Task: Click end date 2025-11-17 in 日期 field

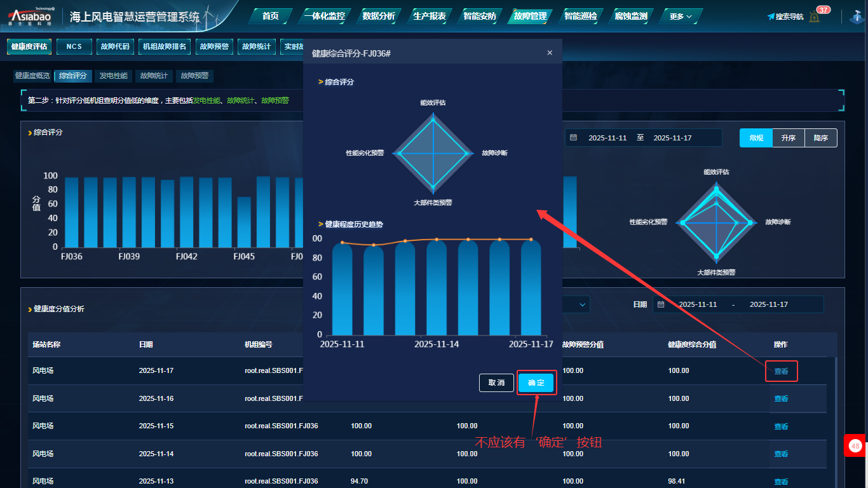Action: click(x=768, y=304)
